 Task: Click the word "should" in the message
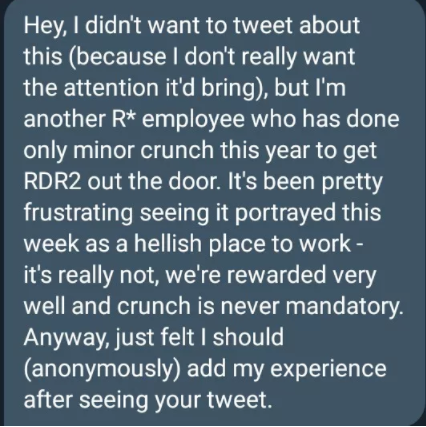pos(248,337)
